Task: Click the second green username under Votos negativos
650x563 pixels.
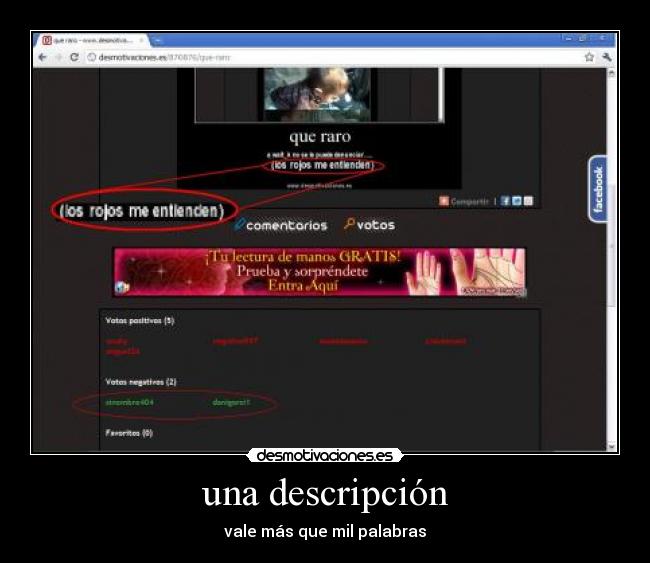Action: click(231, 403)
